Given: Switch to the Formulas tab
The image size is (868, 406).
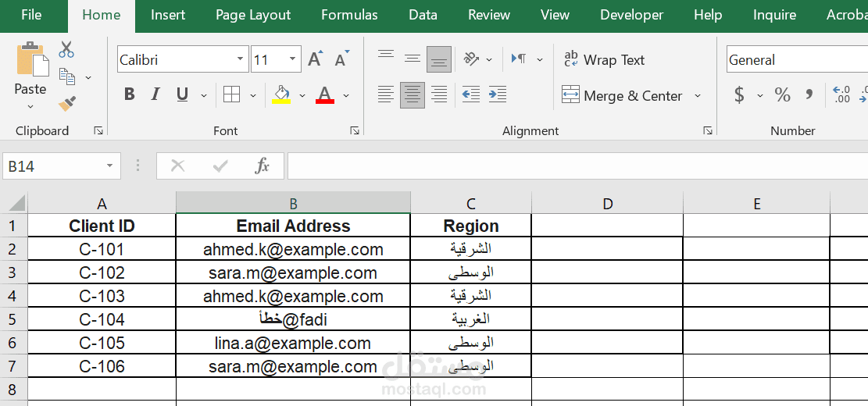Looking at the screenshot, I should coord(349,15).
